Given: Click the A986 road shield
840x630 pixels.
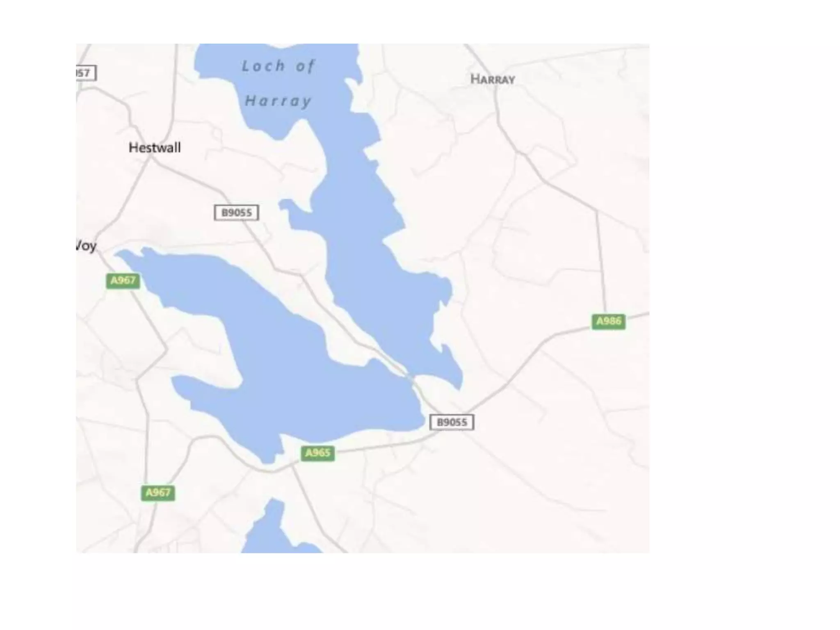Looking at the screenshot, I should pos(608,321).
